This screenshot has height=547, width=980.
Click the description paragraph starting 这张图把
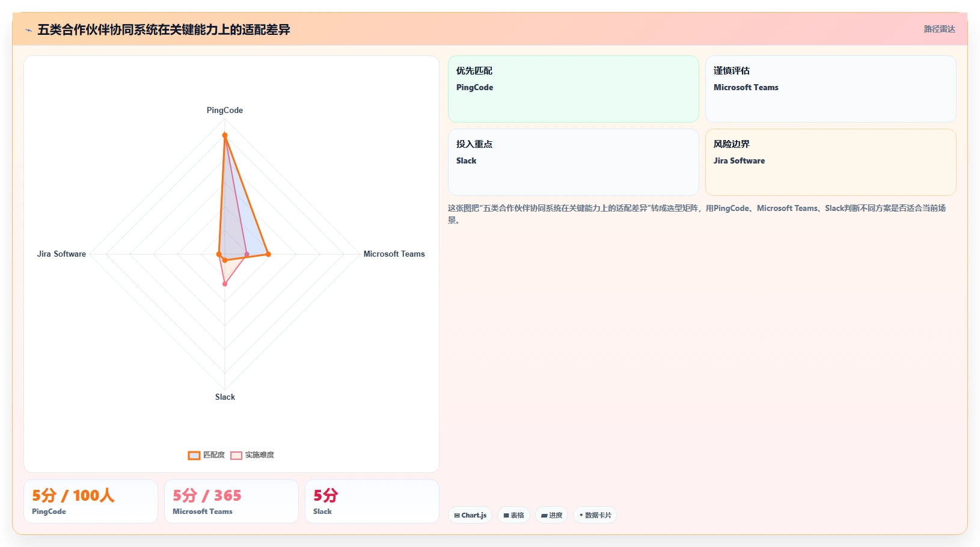(697, 214)
